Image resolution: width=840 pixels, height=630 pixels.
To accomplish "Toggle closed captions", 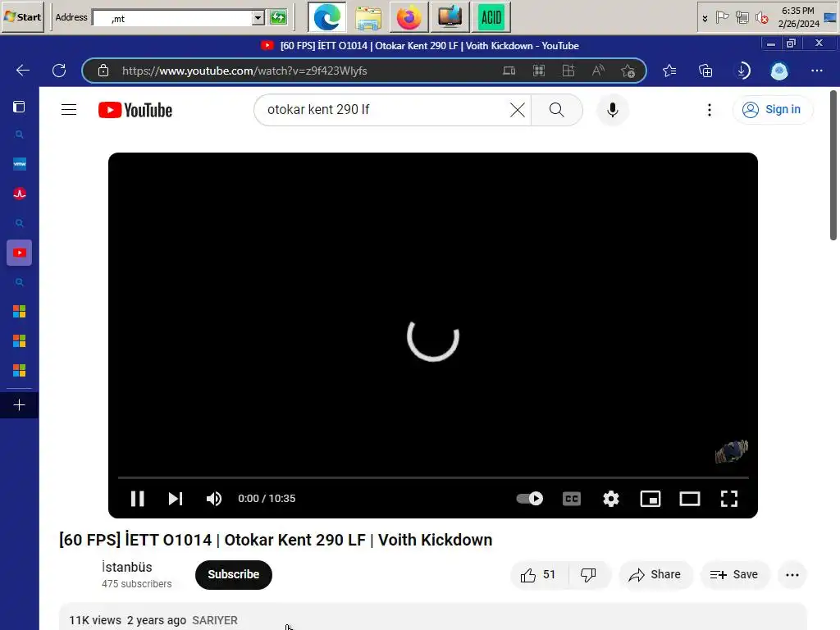I will pos(572,499).
